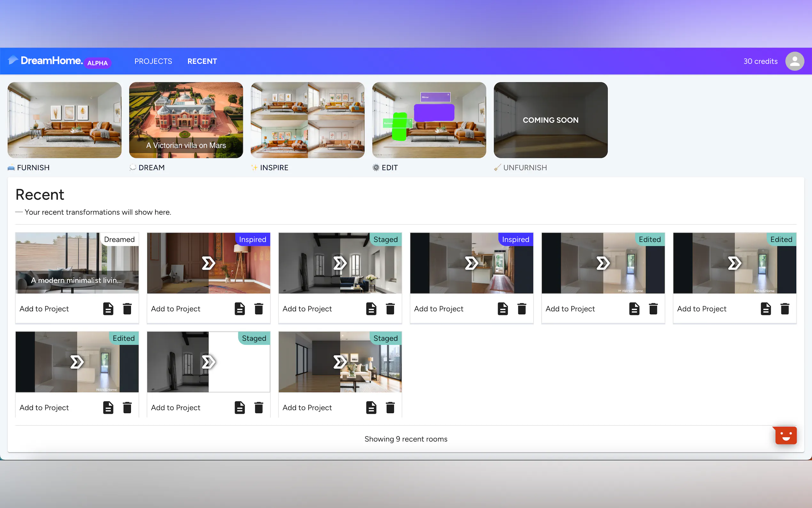Open the red chat widget icon

click(x=785, y=435)
